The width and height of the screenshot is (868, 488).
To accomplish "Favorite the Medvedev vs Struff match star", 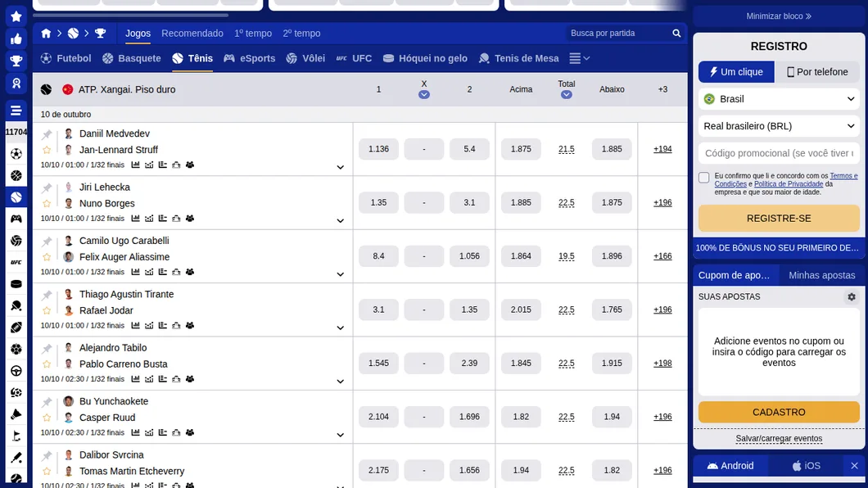I will click(47, 150).
